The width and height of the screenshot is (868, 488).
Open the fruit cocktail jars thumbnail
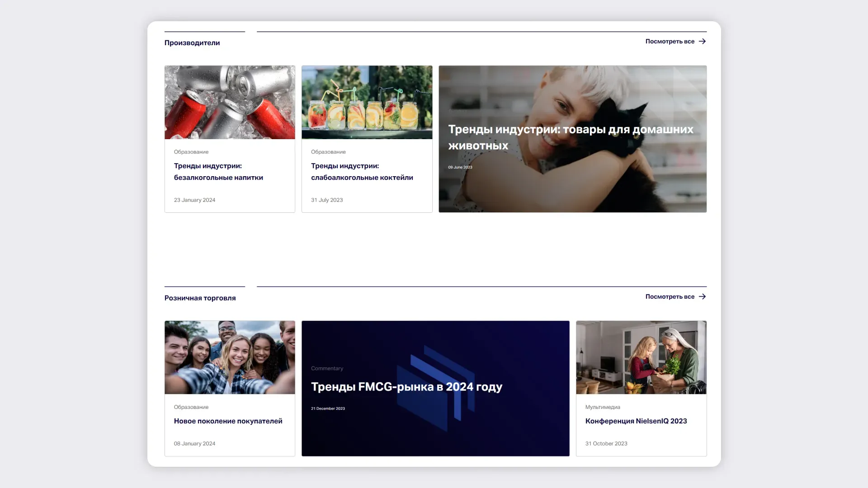(367, 102)
